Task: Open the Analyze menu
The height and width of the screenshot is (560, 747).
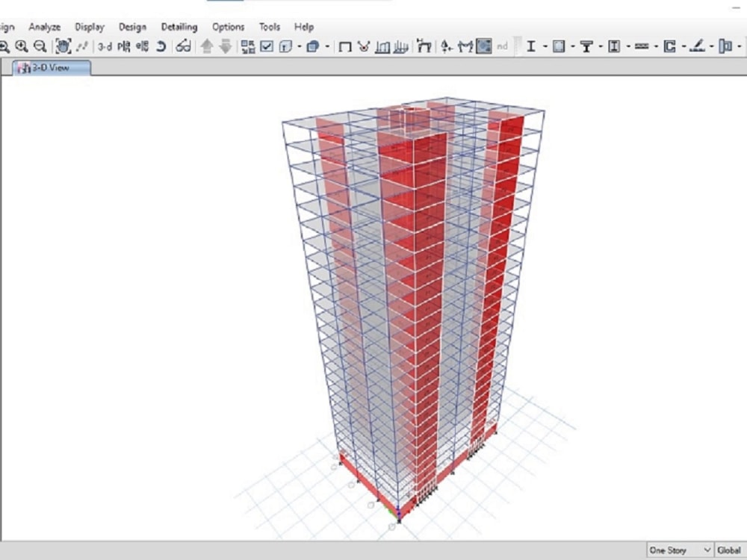Action: tap(45, 27)
